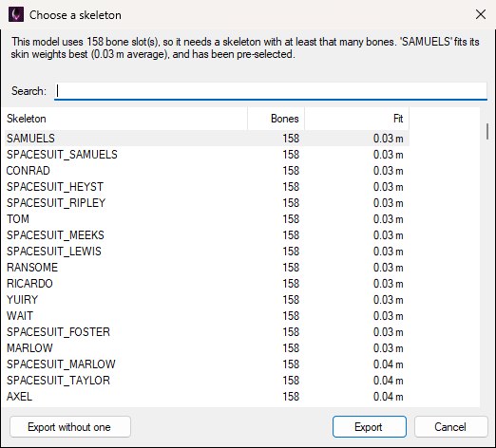
Task: Click the 0.03 m fit of YUIRY
Action: tap(388, 300)
